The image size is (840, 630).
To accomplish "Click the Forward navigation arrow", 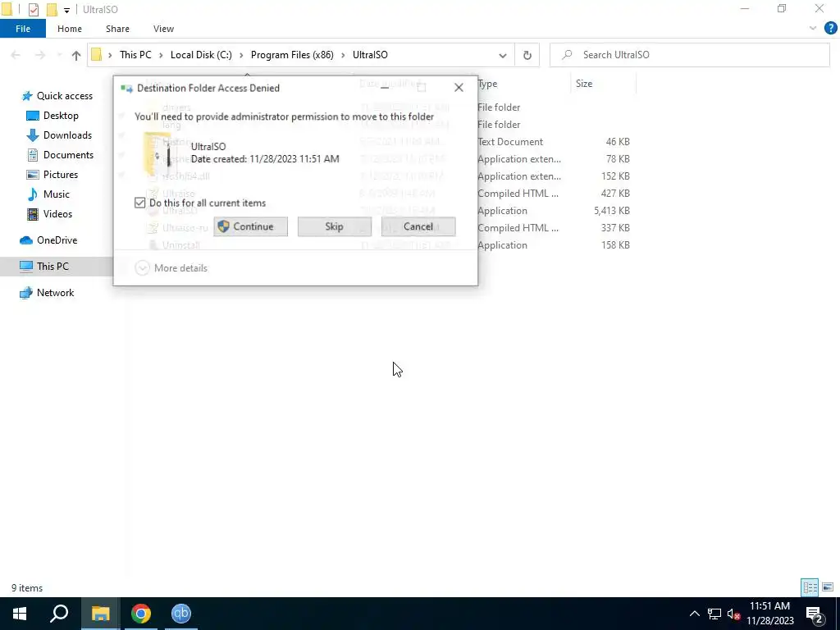I will pyautogui.click(x=39, y=55).
